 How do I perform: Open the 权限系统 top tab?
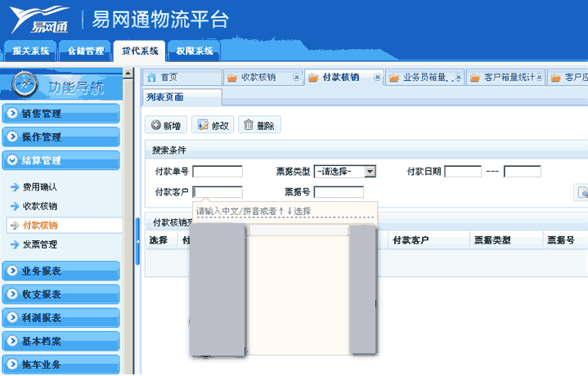tap(195, 51)
